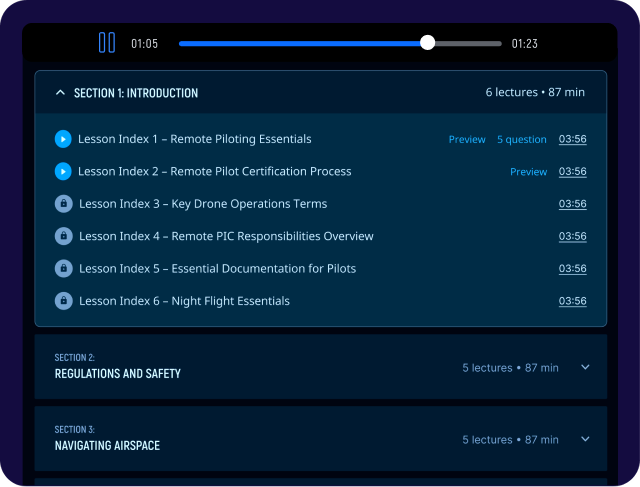Open Preview link for Lesson Index 1
The height and width of the screenshot is (487, 640).
[x=467, y=140]
